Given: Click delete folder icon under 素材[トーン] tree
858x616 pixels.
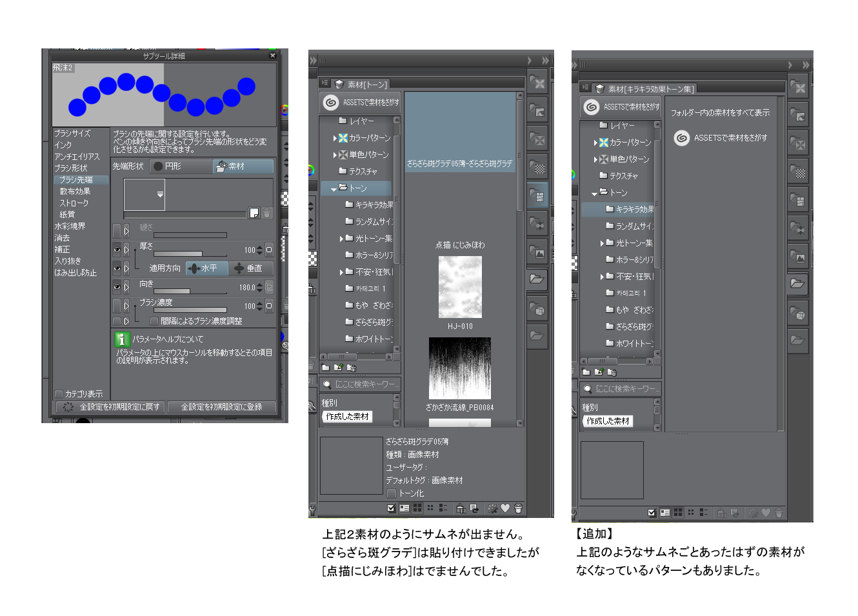Looking at the screenshot, I should pyautogui.click(x=352, y=368).
